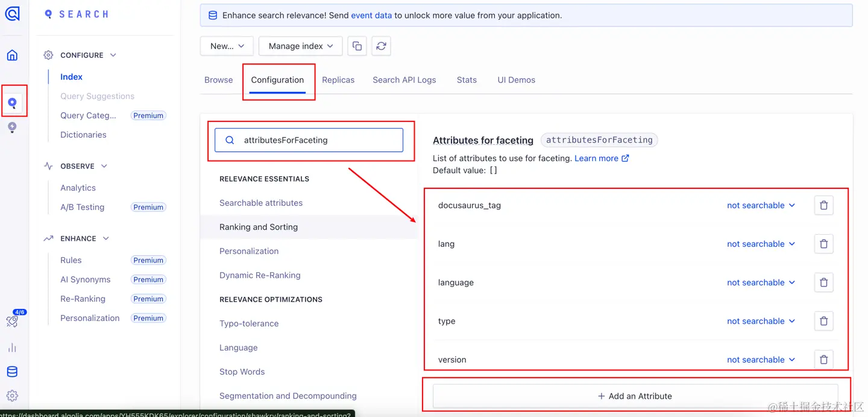Click the Enhance trend icon
The height and width of the screenshot is (417, 868).
tap(48, 238)
